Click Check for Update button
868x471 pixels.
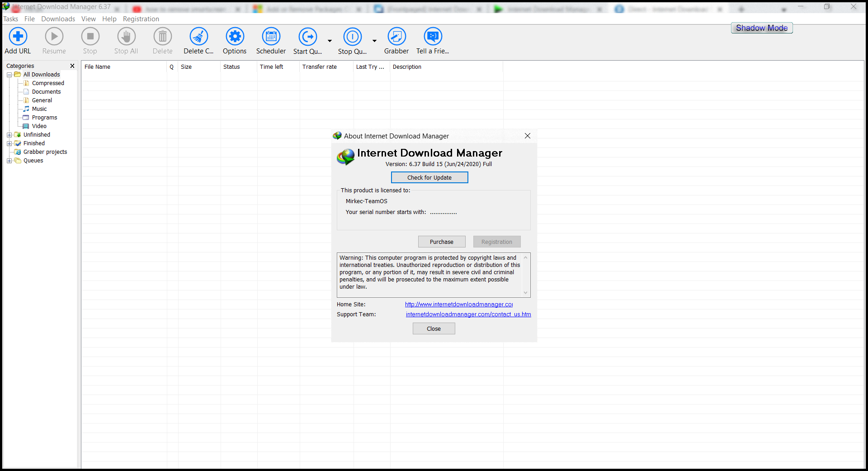pos(429,178)
